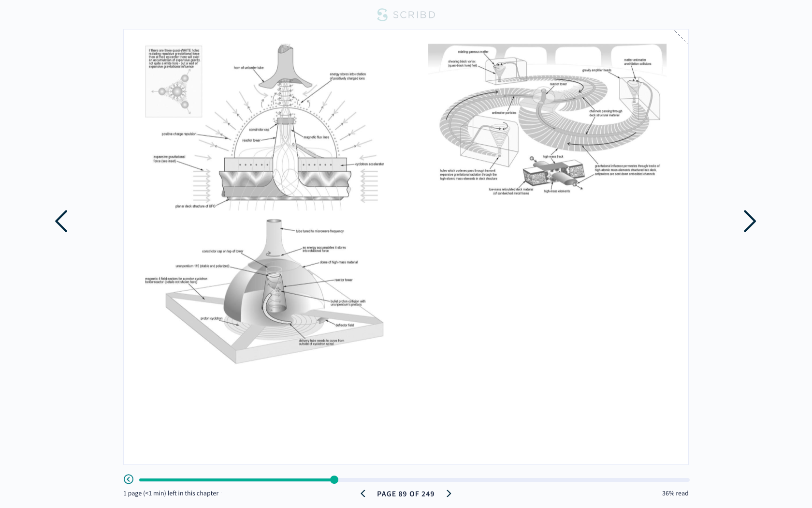This screenshot has height=508, width=812.
Task: Click the 'left in this chapter' text
Action: point(171,493)
